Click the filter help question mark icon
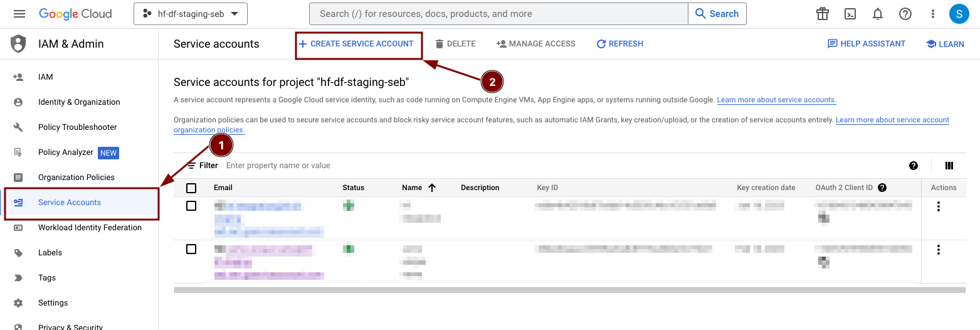980x330 pixels. [x=914, y=166]
